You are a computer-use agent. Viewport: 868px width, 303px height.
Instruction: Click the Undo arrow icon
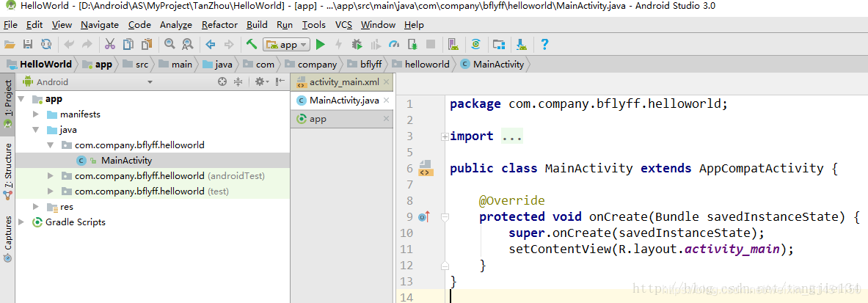(x=69, y=44)
